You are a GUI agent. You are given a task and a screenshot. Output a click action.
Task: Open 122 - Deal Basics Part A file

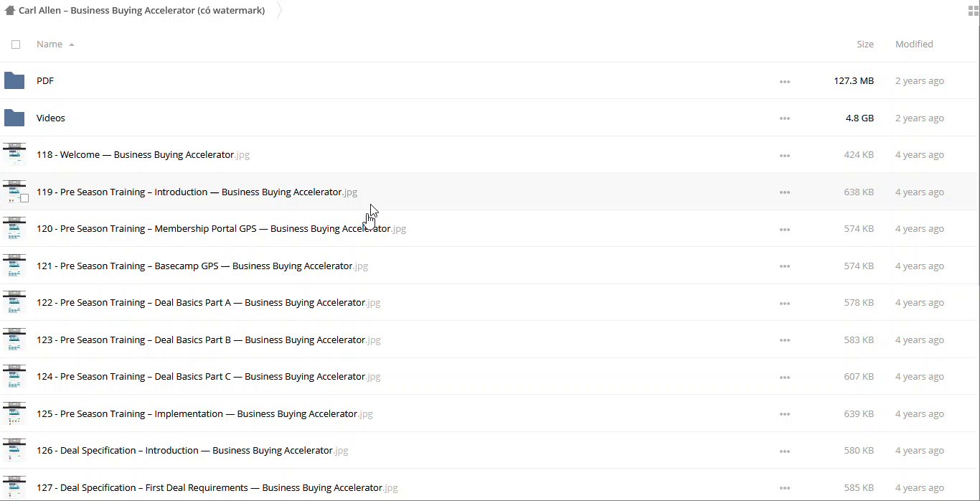(x=208, y=302)
